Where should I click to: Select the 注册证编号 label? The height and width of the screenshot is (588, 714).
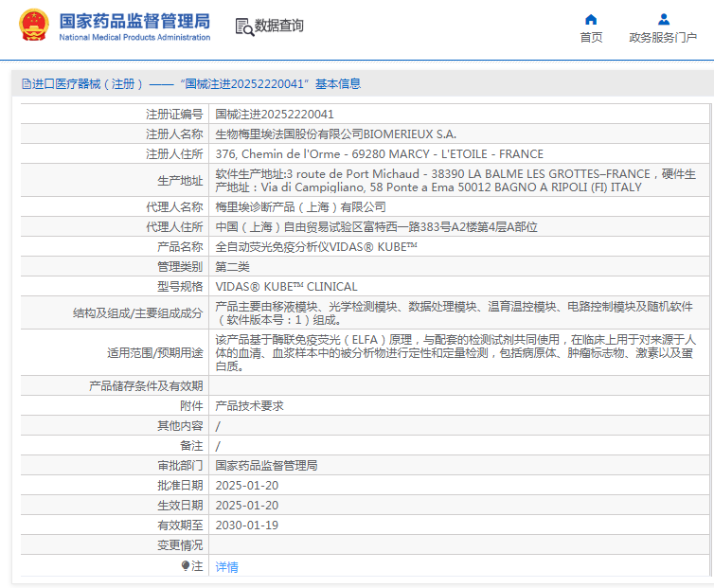(174, 114)
